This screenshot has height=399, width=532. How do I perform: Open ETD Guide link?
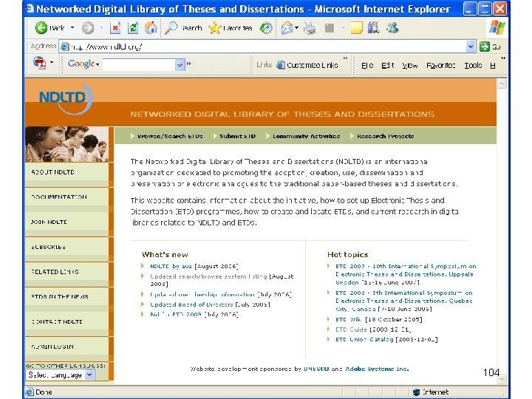351,330
